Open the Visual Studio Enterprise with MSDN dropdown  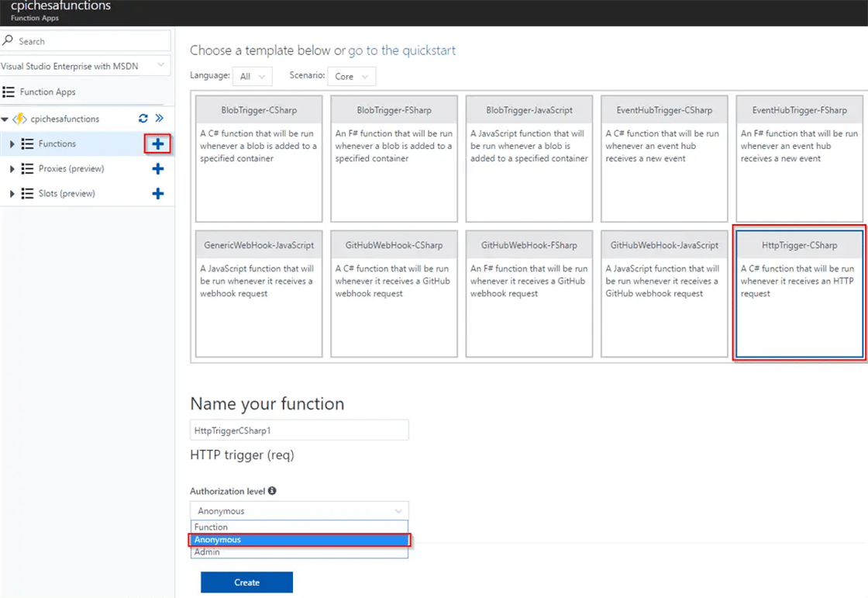point(85,66)
